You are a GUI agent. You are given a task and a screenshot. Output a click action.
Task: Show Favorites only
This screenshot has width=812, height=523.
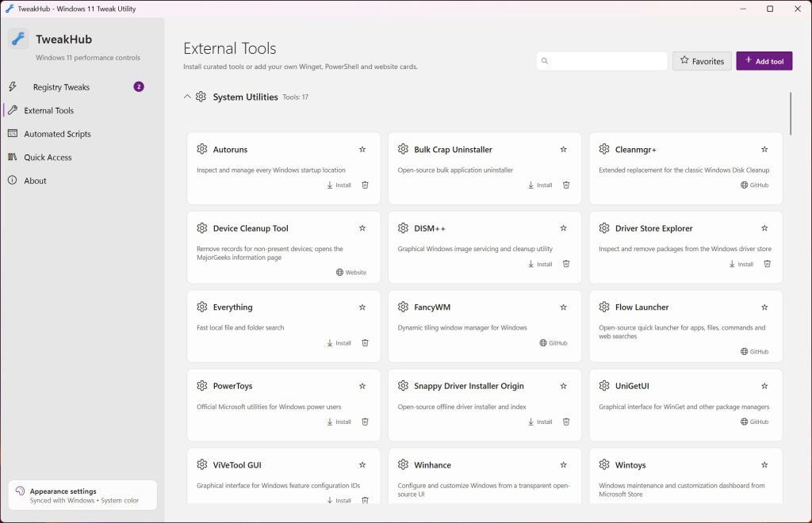tap(702, 61)
